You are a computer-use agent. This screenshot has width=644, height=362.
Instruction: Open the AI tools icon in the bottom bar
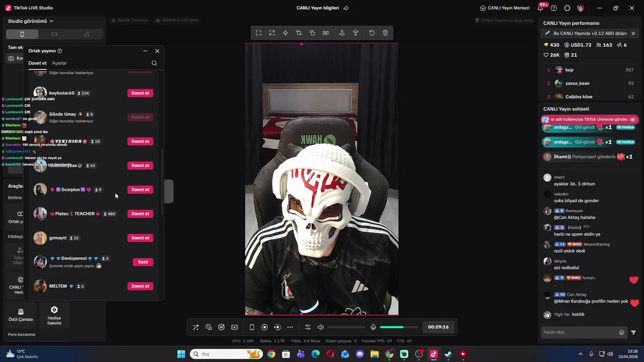(221, 327)
